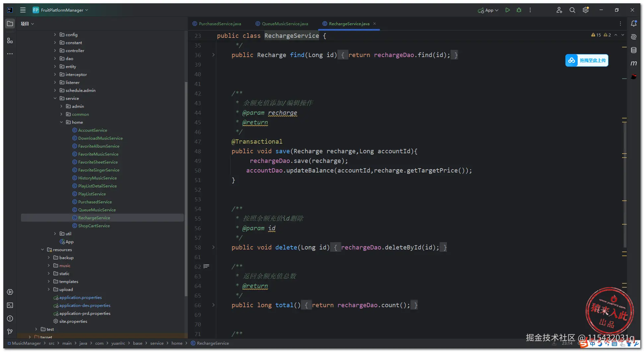Select AccountService in the project tree
The image size is (644, 352).
click(93, 130)
